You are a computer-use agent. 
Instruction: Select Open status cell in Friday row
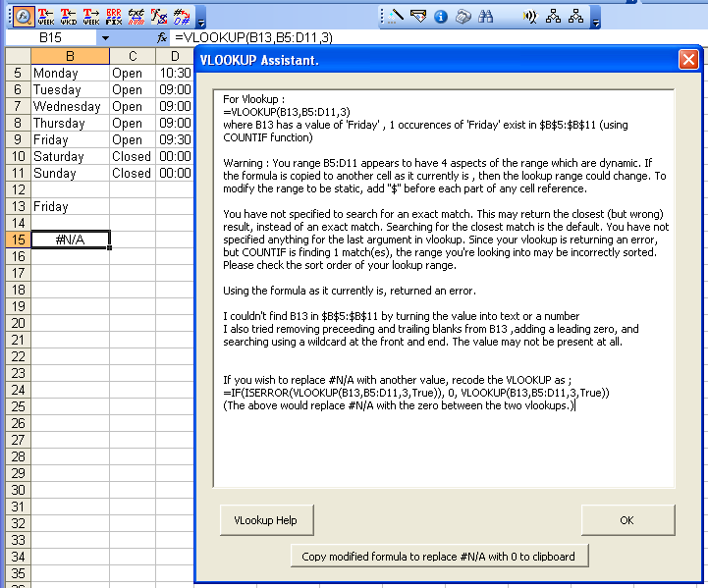click(133, 139)
